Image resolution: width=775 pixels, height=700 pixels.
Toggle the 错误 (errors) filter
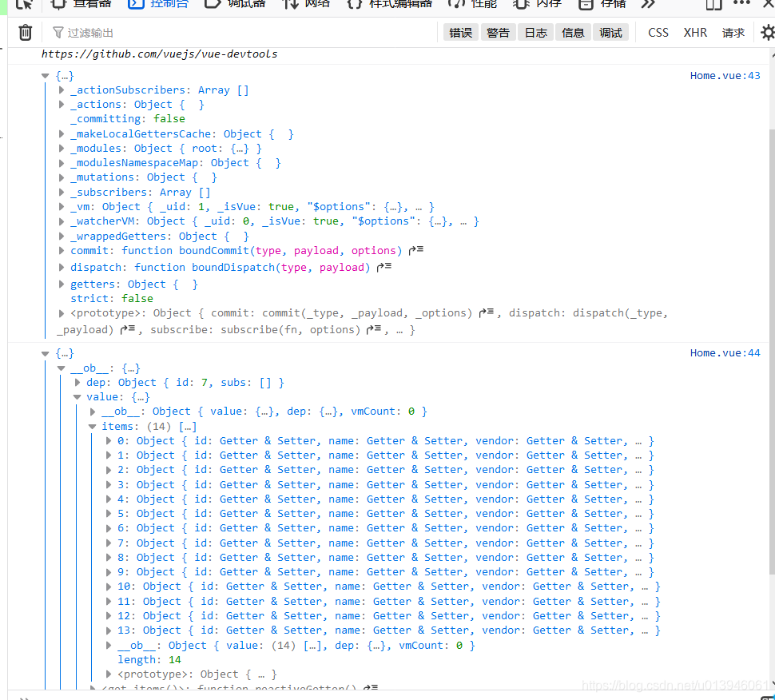[461, 33]
